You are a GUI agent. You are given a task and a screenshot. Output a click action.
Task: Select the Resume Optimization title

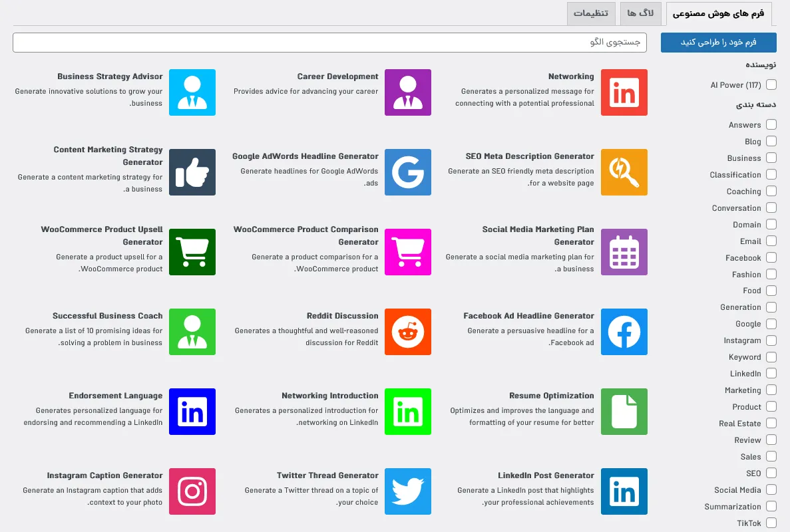pos(551,396)
